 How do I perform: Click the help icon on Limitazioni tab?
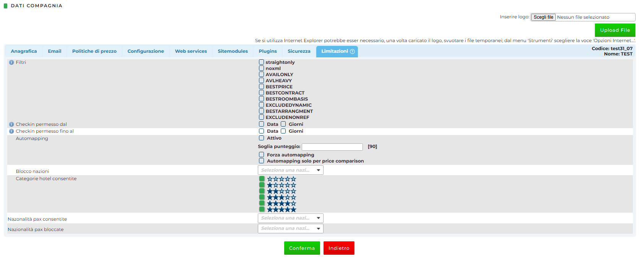(352, 52)
